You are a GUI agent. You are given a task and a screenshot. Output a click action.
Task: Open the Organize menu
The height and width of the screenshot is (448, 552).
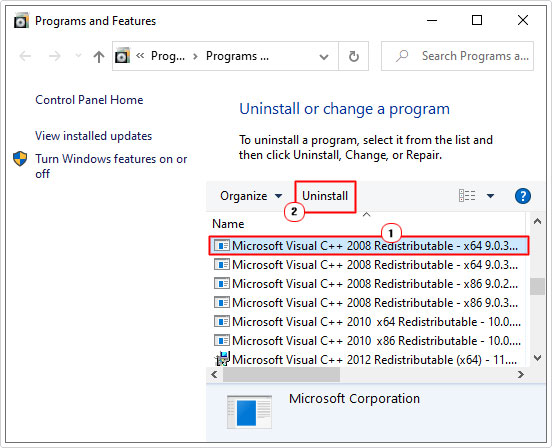click(251, 196)
